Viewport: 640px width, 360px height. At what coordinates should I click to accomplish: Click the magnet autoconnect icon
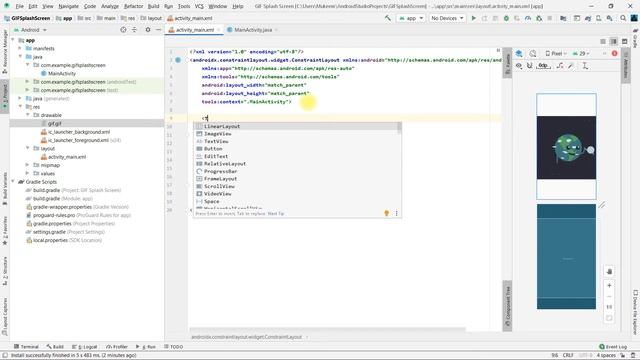(529, 66)
